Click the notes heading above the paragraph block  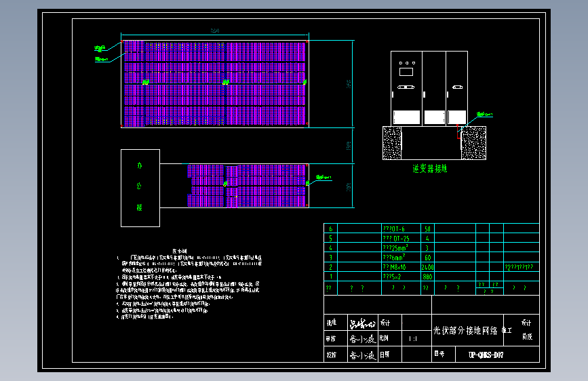click(x=179, y=251)
